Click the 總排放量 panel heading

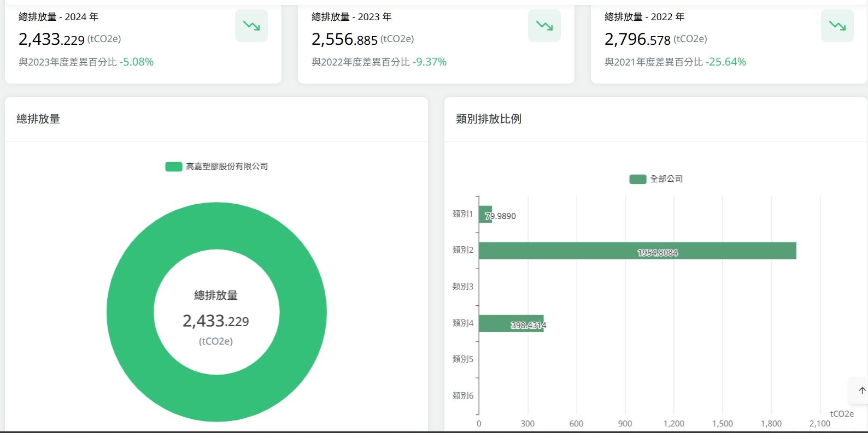[x=38, y=119]
